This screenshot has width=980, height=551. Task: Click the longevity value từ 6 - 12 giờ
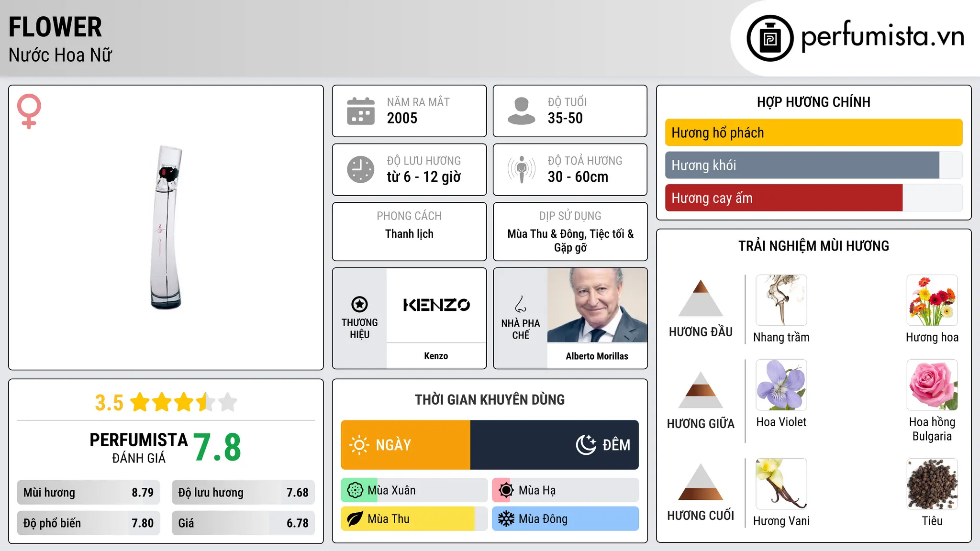tap(423, 177)
